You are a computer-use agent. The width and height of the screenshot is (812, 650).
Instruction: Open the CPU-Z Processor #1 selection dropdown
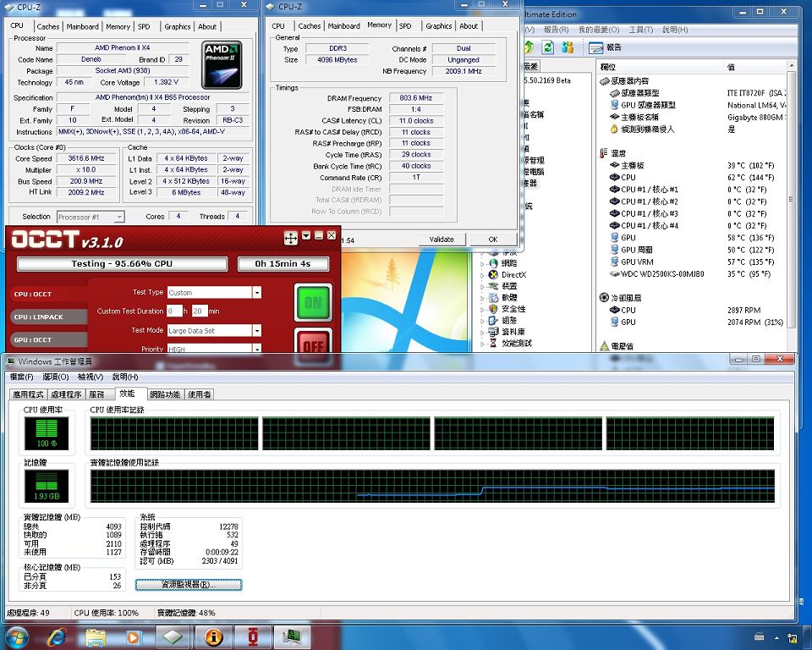tap(119, 217)
